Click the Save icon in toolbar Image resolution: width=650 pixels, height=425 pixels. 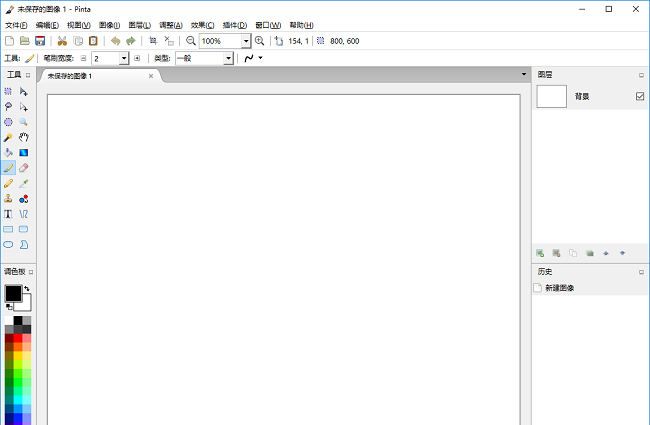point(40,41)
